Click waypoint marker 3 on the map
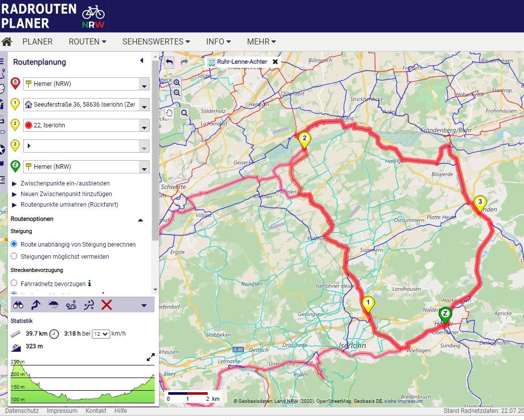The height and width of the screenshot is (420, 524). [480, 204]
